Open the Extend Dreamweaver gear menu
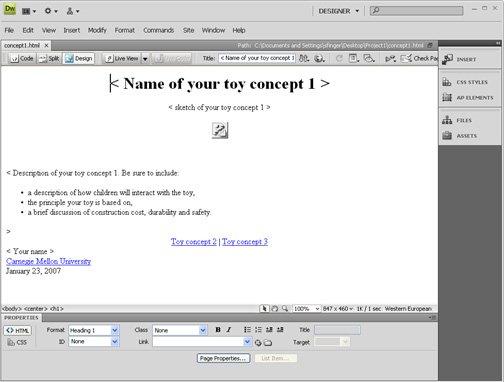 pyautogui.click(x=51, y=11)
